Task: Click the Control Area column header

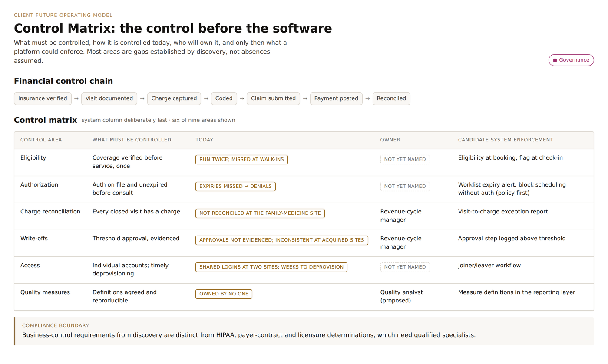Action: tap(41, 140)
